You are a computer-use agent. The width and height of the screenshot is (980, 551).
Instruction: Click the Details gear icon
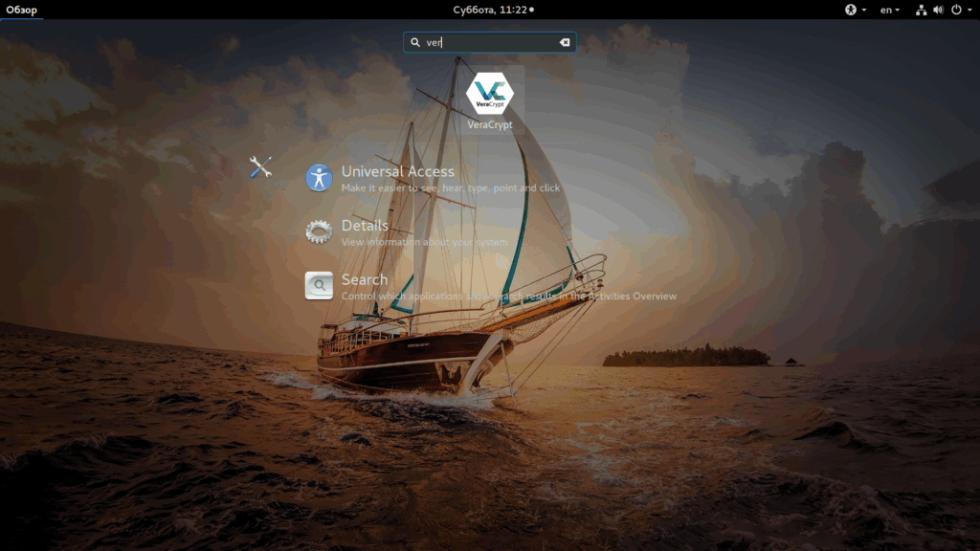coord(319,231)
